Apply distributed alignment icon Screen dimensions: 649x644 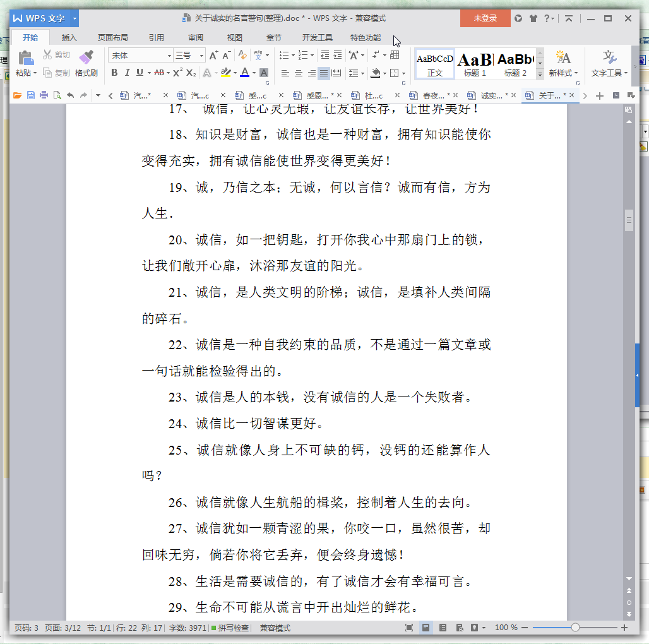click(337, 73)
